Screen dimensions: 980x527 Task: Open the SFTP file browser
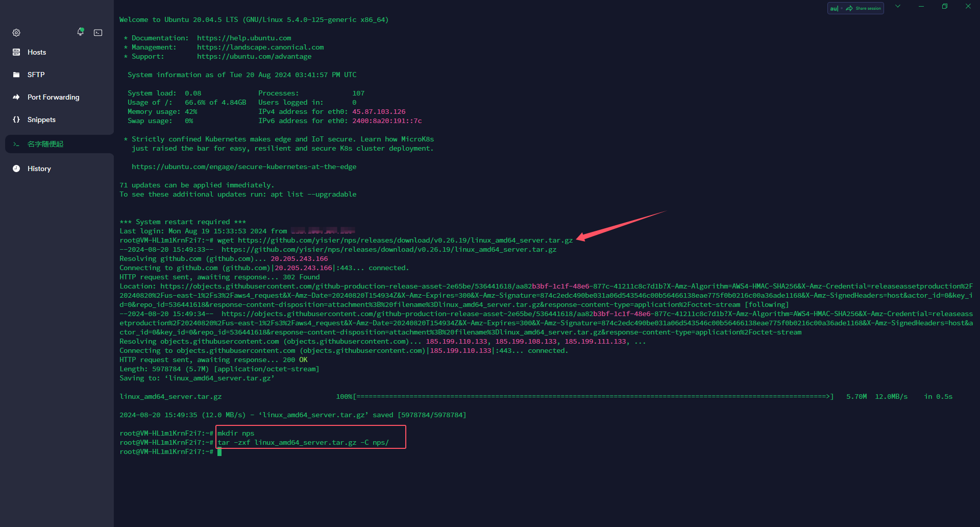tap(36, 75)
